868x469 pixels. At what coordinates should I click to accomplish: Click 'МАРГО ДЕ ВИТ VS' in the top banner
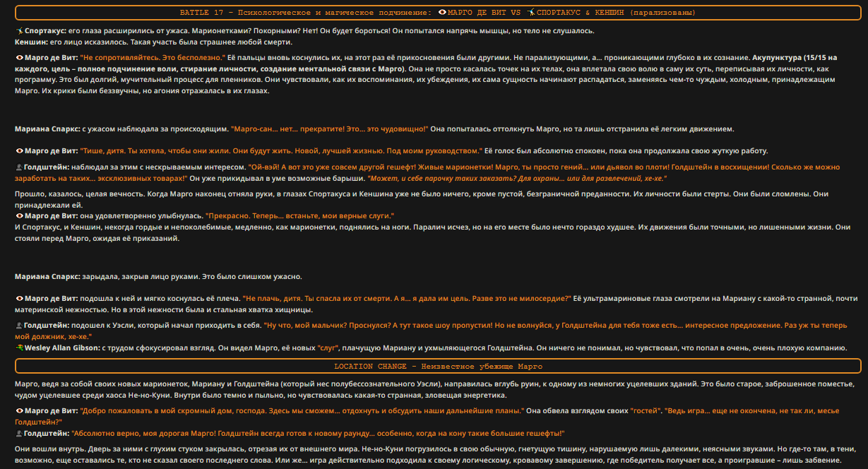(484, 13)
